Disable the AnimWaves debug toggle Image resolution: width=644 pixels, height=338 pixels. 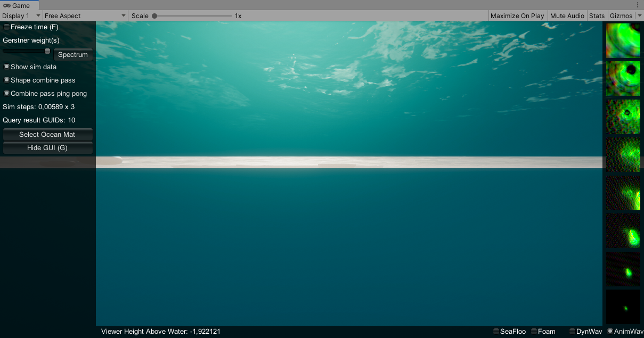point(609,331)
